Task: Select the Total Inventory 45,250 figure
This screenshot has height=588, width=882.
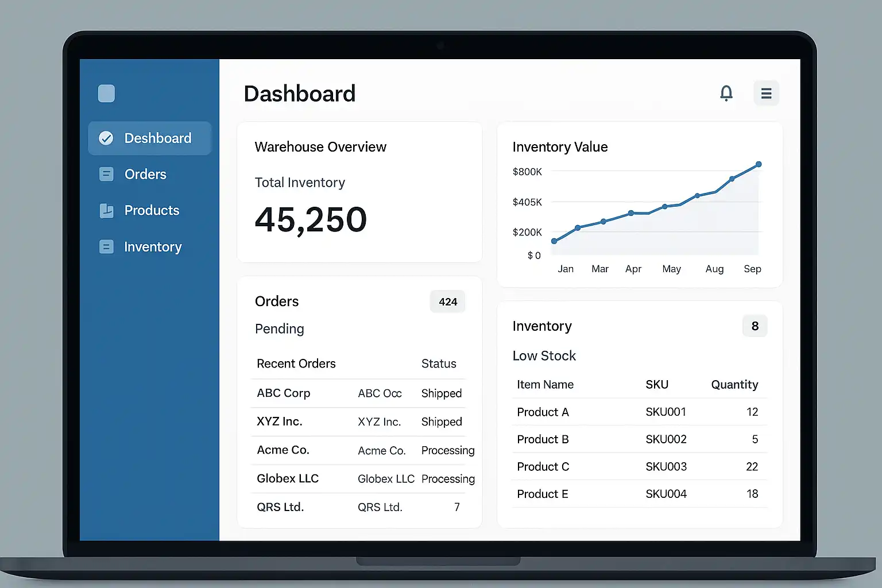Action: pos(311,220)
